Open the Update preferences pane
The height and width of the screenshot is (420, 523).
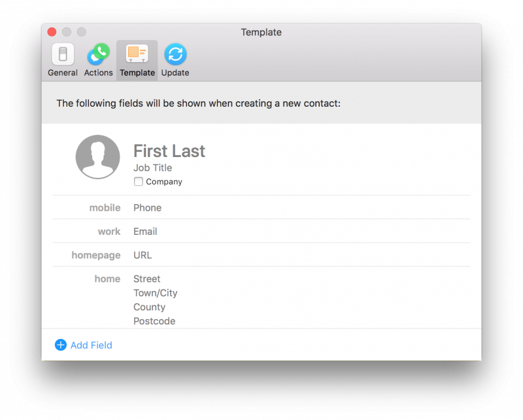point(175,60)
